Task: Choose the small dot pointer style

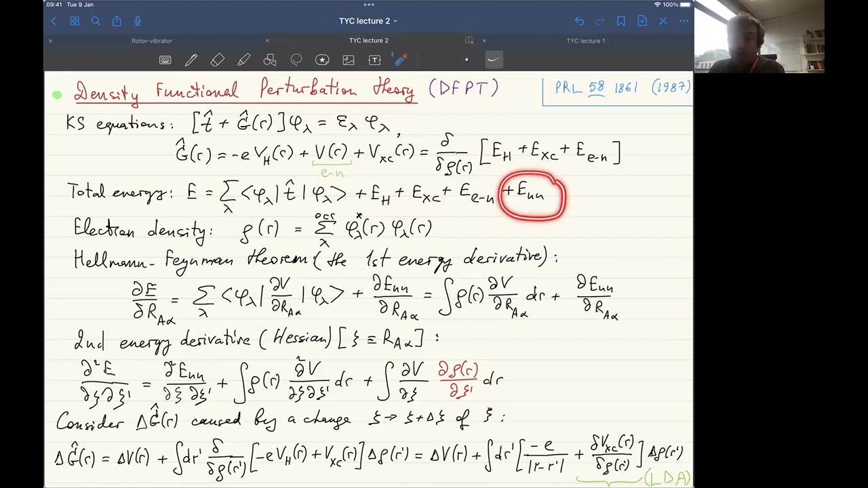Action: (x=467, y=60)
